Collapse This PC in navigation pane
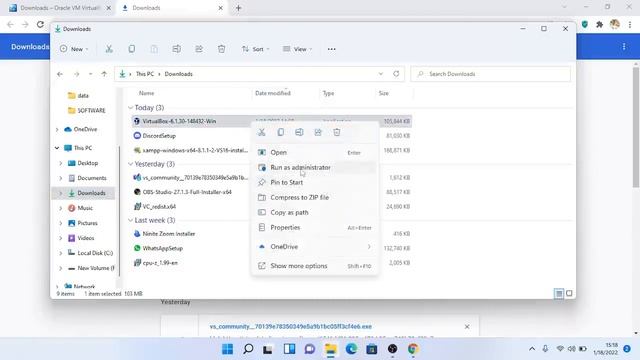This screenshot has width=640, height=360. pos(57,148)
